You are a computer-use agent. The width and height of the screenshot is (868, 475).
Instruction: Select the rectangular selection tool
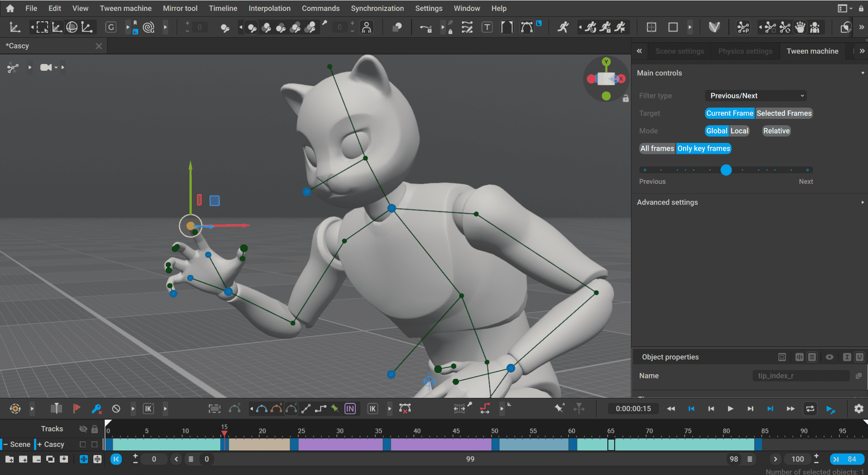pyautogui.click(x=42, y=27)
